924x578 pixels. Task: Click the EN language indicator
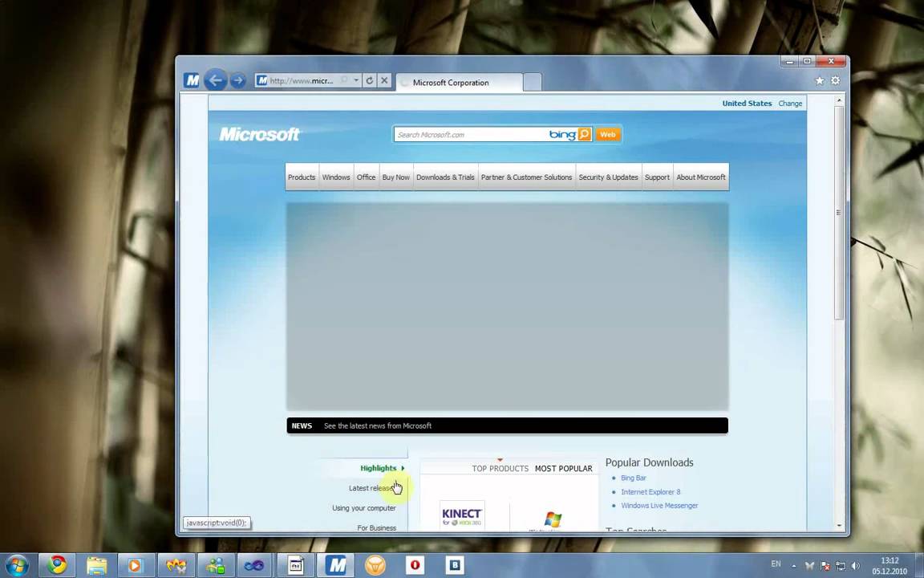(776, 564)
